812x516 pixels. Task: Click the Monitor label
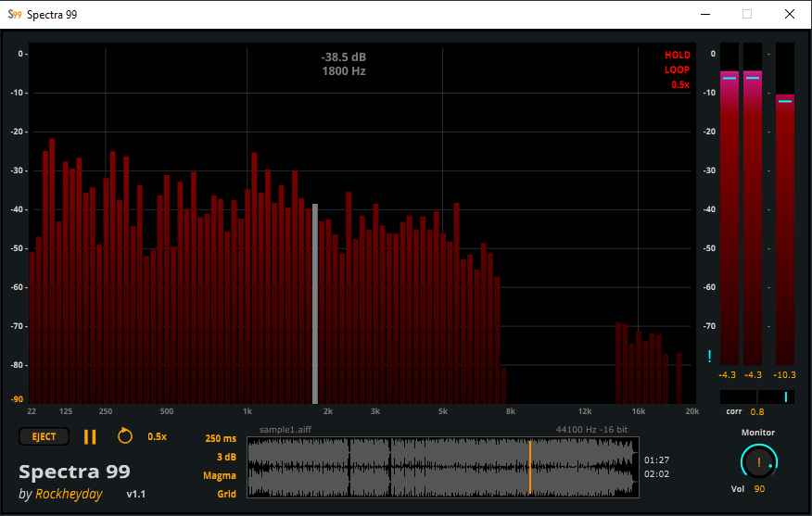[758, 433]
